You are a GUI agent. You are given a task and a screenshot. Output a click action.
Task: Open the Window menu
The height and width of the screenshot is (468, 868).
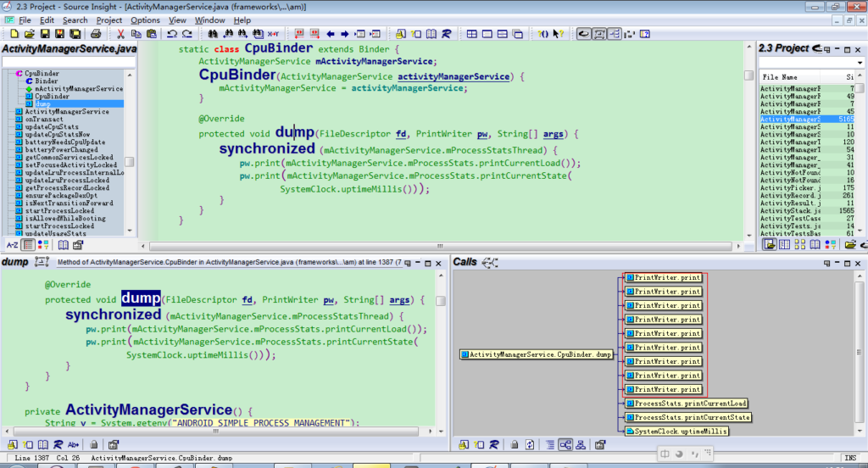click(210, 20)
